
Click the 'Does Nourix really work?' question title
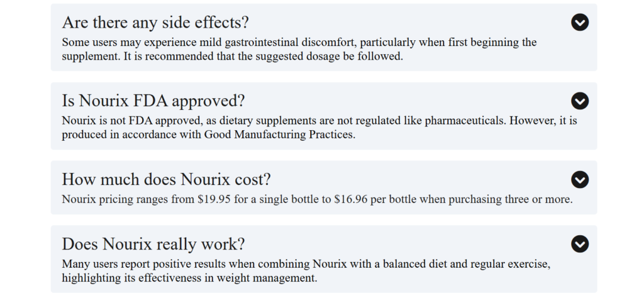point(153,244)
